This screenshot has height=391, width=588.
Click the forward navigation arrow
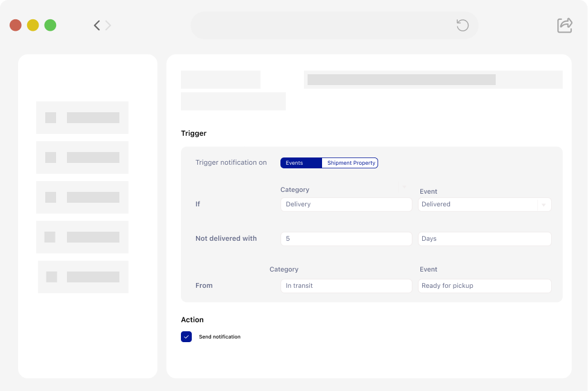click(107, 25)
